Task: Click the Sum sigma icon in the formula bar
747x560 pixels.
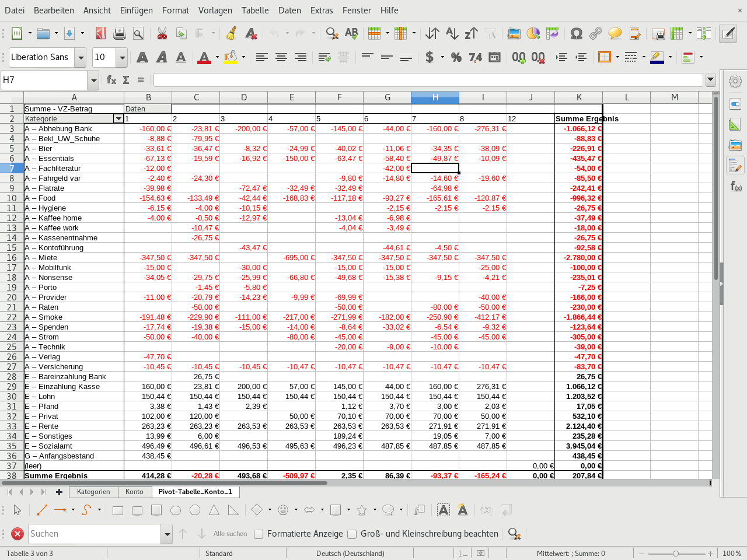Action: [126, 80]
